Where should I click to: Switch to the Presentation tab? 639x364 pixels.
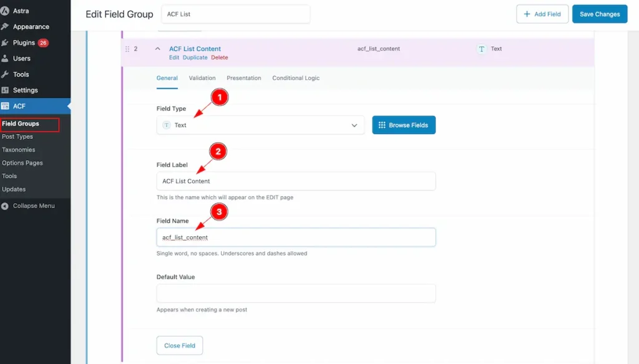pos(243,78)
